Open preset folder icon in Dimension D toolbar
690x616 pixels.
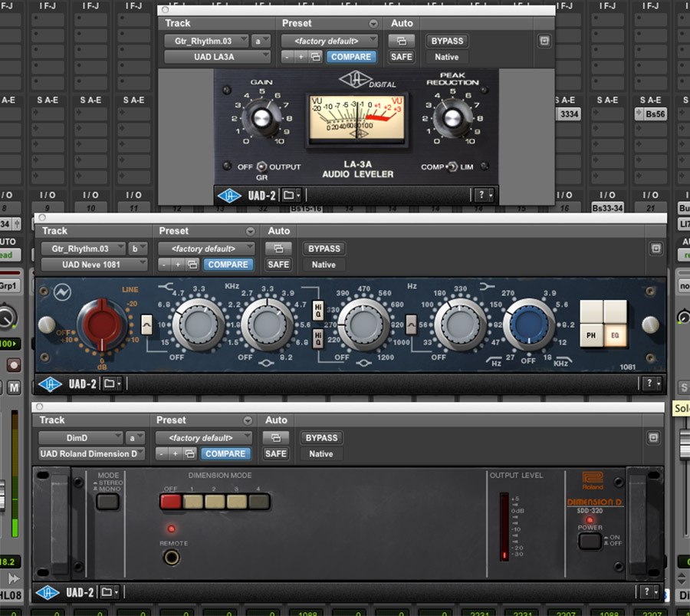(110, 592)
